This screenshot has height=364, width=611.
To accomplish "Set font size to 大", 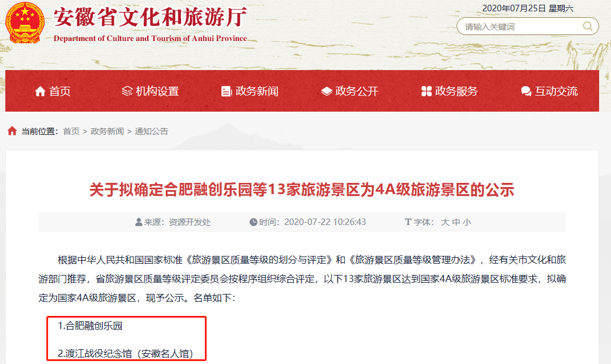I will [x=445, y=222].
